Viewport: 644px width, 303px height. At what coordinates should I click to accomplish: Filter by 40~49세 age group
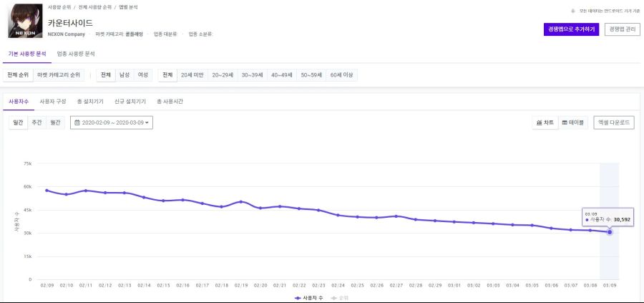(x=282, y=75)
